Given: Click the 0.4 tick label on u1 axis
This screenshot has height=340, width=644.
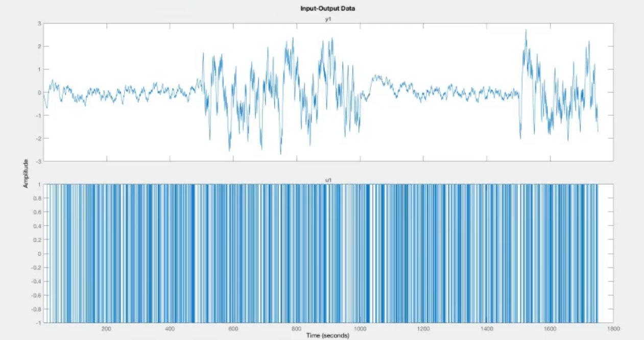Looking at the screenshot, I should click(37, 226).
